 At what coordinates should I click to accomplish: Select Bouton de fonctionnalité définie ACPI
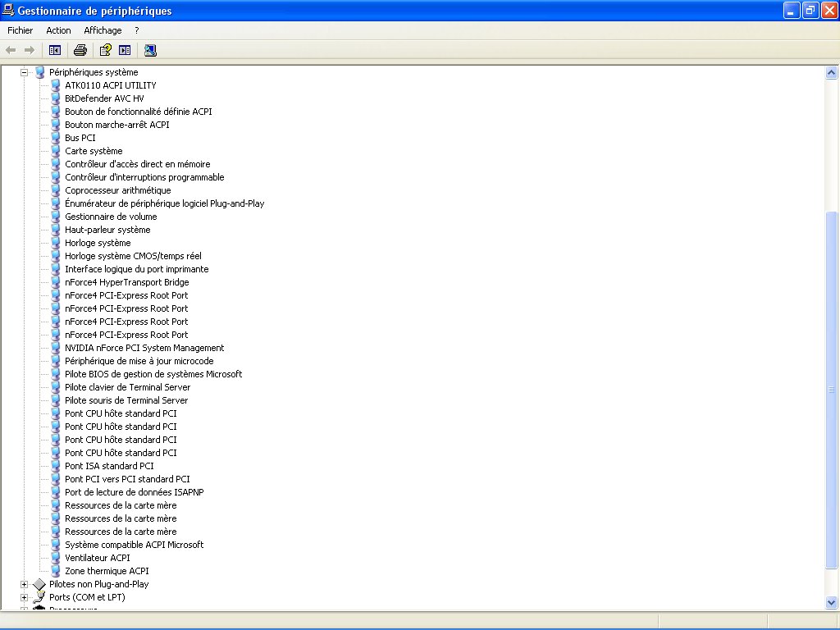click(138, 112)
